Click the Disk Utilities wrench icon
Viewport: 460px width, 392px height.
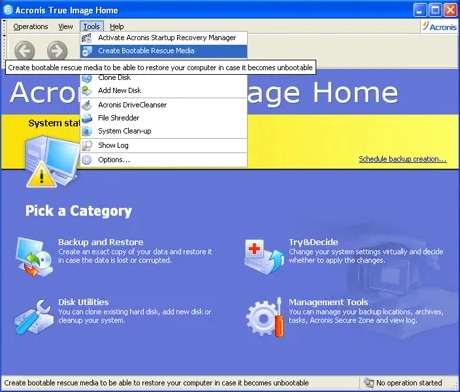pos(34,317)
